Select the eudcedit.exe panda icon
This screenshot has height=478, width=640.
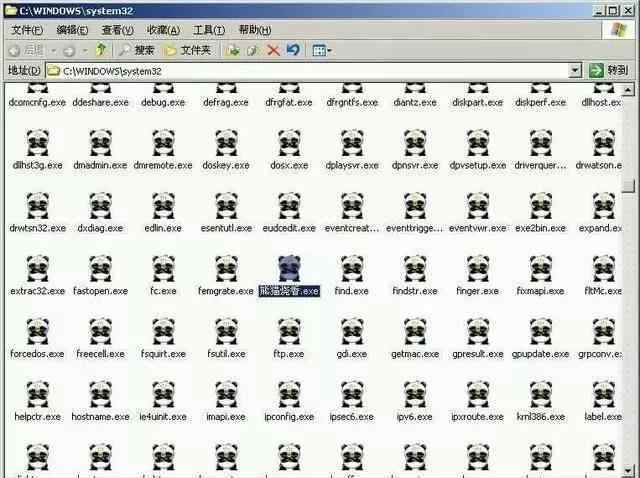click(289, 206)
